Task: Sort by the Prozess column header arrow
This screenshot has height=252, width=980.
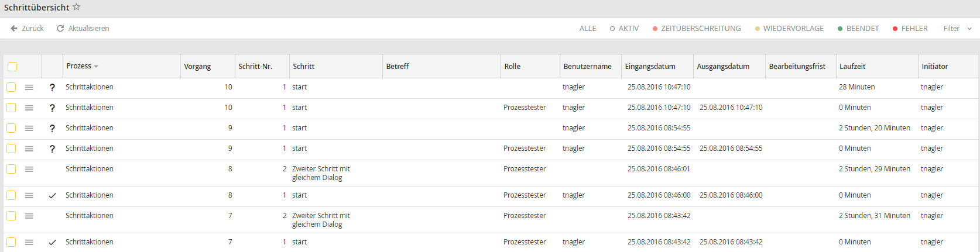Action: (x=96, y=67)
